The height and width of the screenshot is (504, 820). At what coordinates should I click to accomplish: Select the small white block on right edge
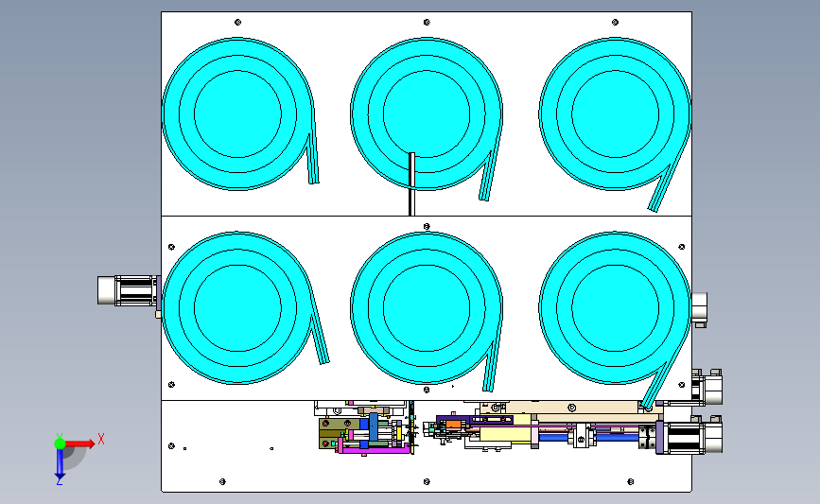[699, 308]
